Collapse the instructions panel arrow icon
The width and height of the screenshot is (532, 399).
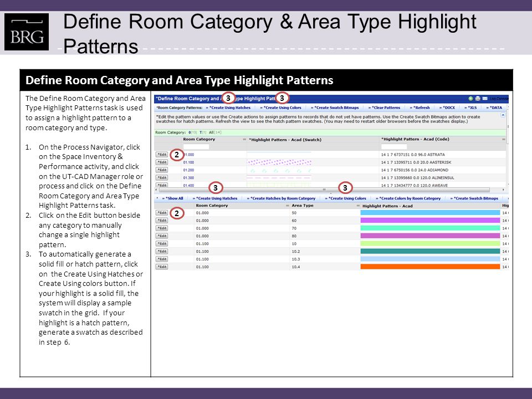pyautogui.click(x=503, y=115)
